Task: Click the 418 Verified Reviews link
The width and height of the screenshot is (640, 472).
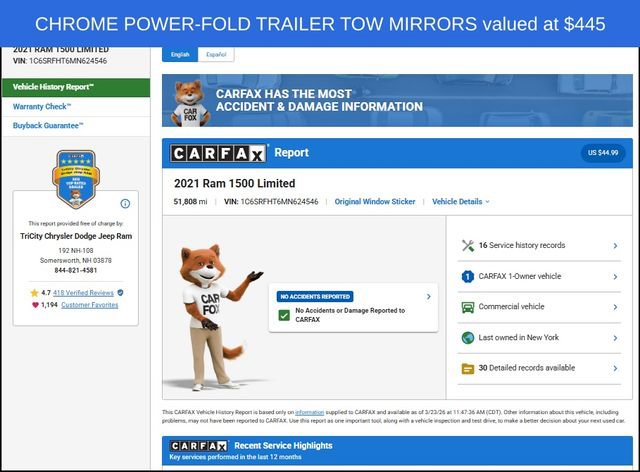Action: (x=84, y=292)
